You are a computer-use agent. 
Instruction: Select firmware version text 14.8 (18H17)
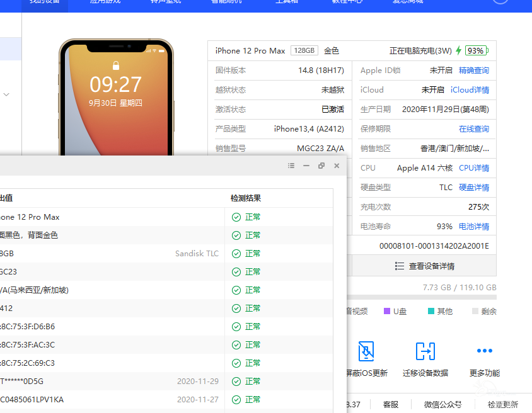(x=321, y=71)
